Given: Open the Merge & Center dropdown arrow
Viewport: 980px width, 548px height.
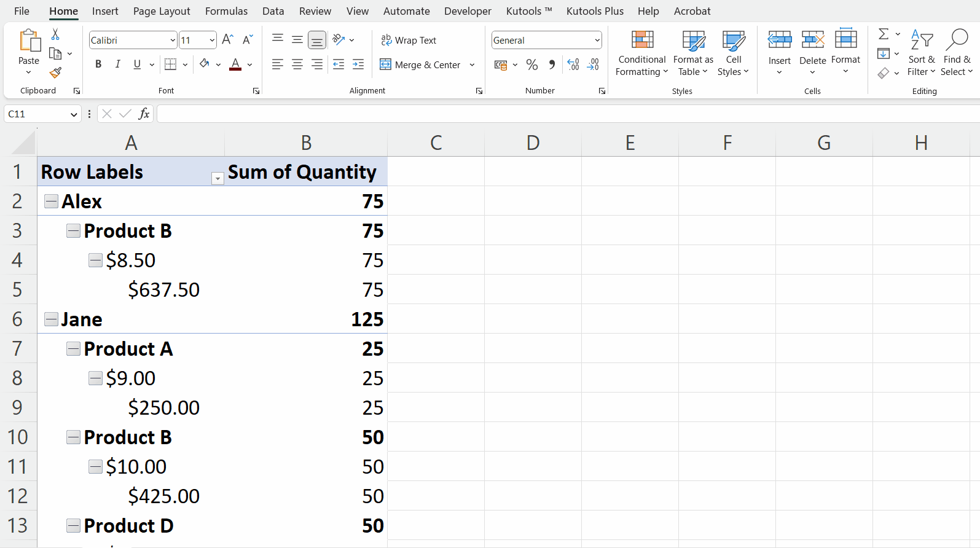Looking at the screenshot, I should [472, 65].
